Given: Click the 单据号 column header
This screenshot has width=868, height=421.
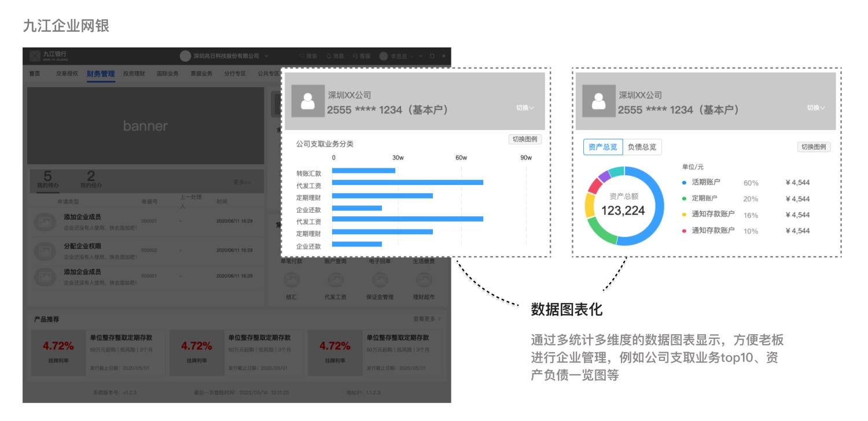Looking at the screenshot, I should [149, 201].
